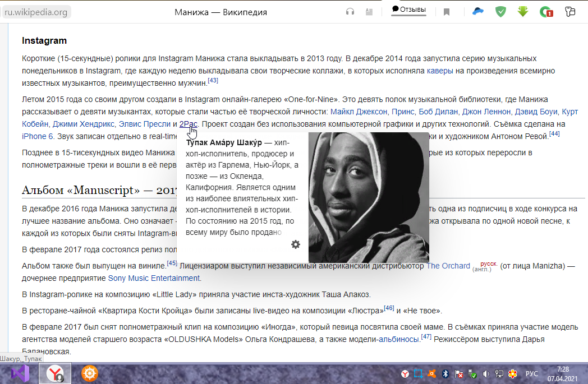Open reader mode icon in address bar
588x384 pixels.
pyautogui.click(x=369, y=12)
